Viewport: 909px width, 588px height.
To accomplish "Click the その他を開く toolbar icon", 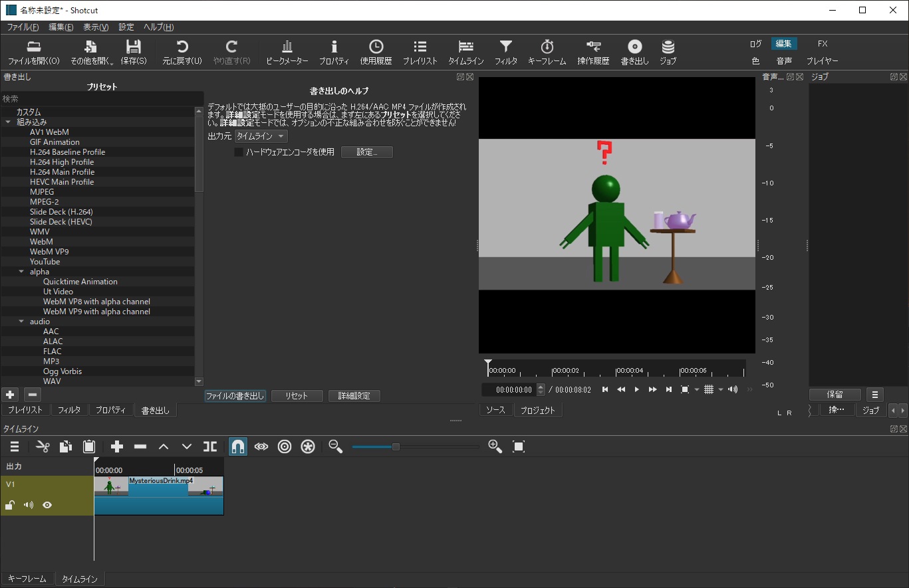I will coord(92,52).
